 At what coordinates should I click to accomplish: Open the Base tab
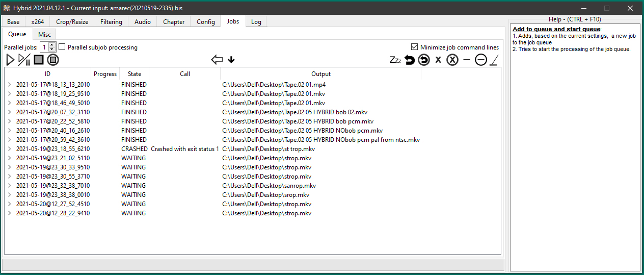14,21
